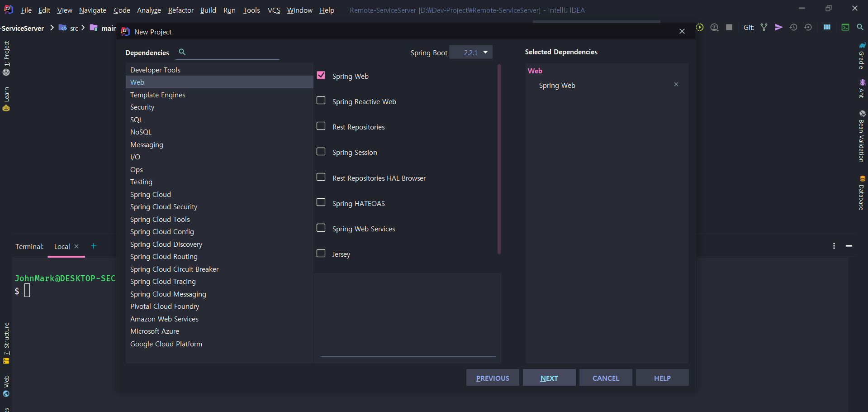Click the ServiceServer breadcrumb
Screen dimensions: 868x412
point(22,28)
